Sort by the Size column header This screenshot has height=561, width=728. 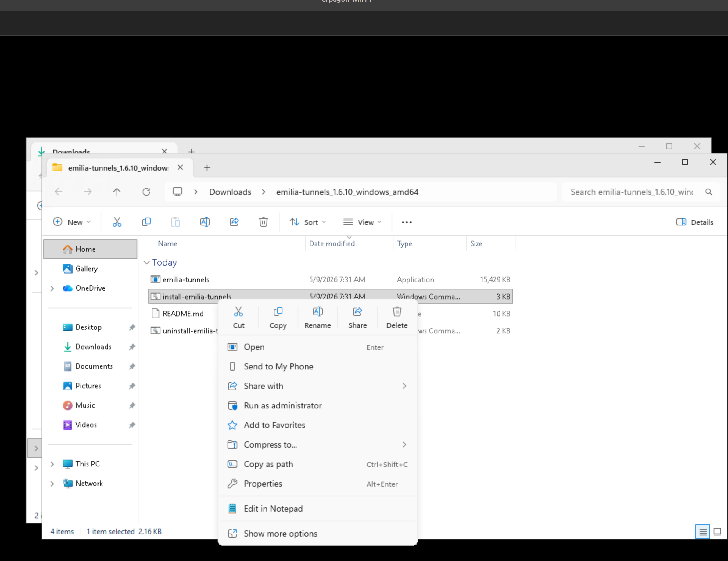[x=476, y=244]
